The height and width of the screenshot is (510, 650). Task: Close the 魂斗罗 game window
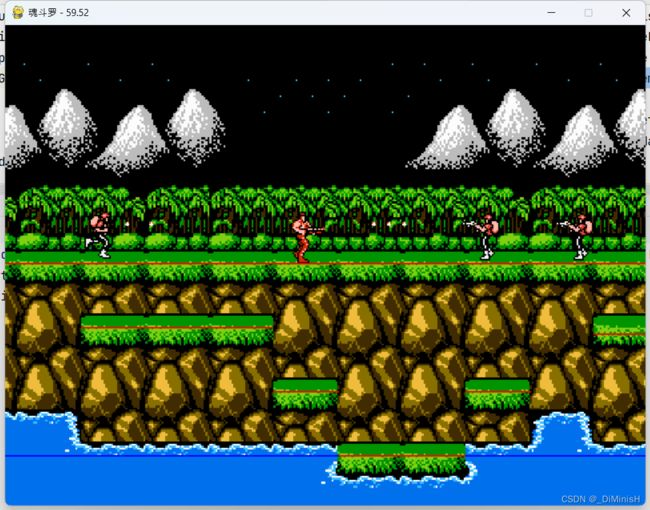point(626,12)
